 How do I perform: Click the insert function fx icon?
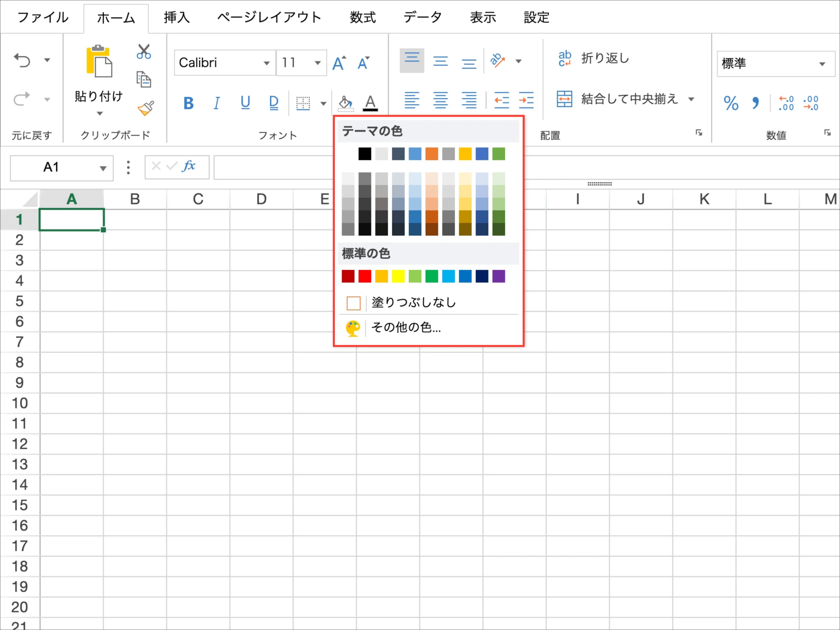tap(189, 166)
